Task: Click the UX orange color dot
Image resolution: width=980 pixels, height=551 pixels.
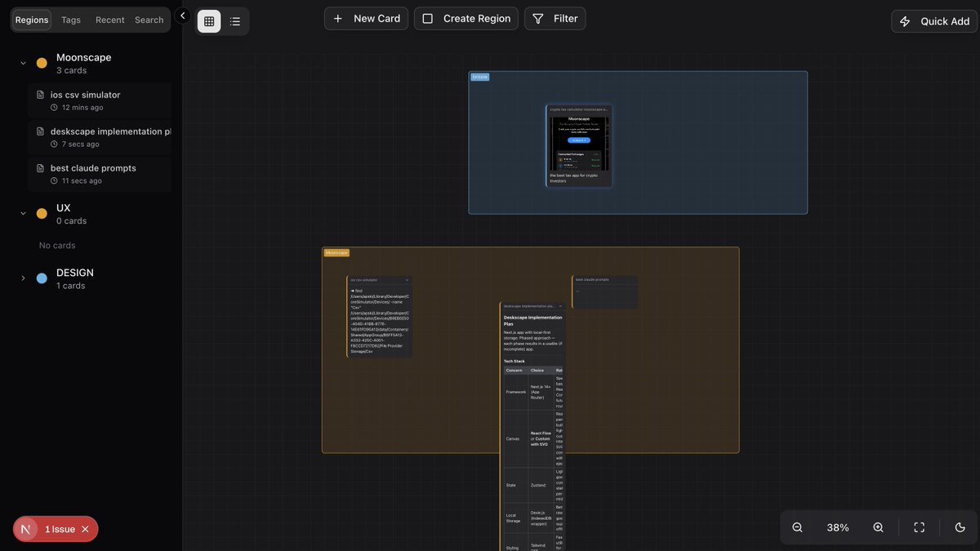Action: [42, 214]
